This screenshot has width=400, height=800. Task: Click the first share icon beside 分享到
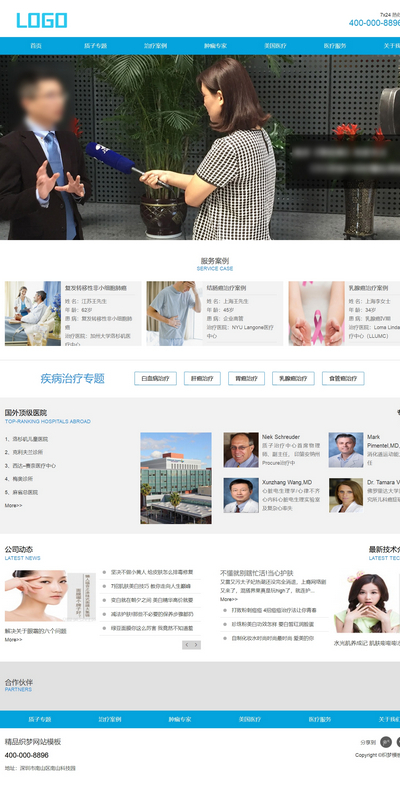point(386,742)
